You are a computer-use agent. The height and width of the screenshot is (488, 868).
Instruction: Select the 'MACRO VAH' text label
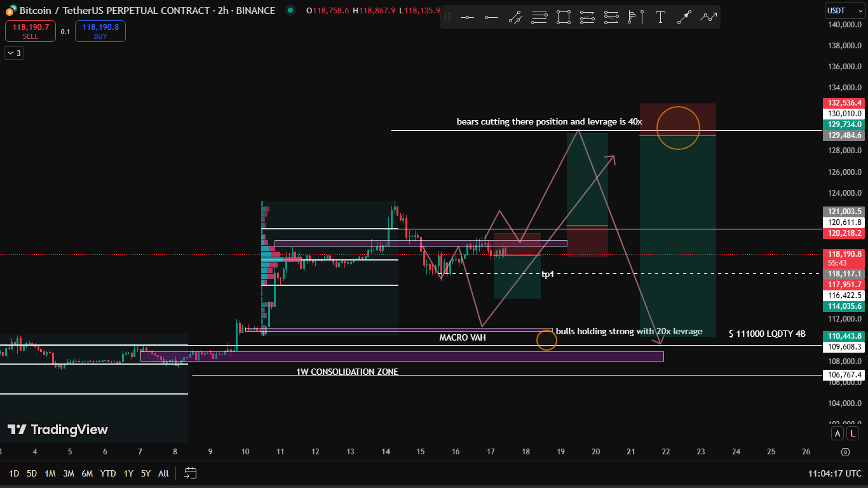pos(463,338)
